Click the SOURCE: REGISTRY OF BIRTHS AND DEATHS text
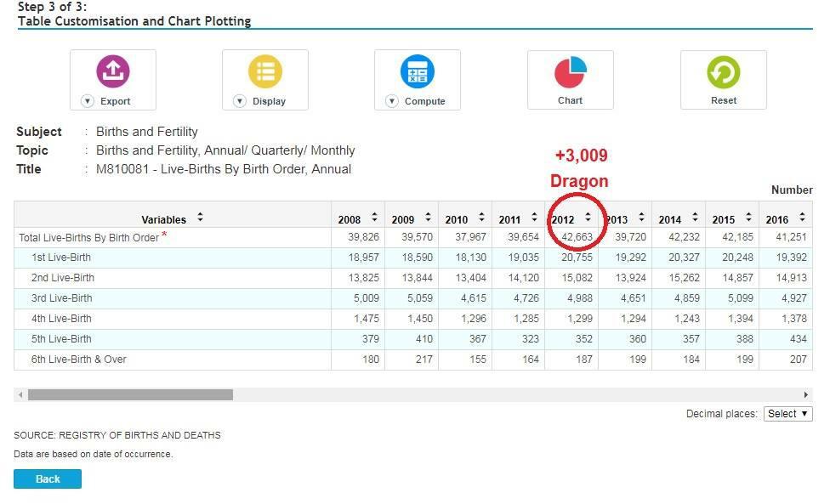The image size is (830, 504). point(117,435)
